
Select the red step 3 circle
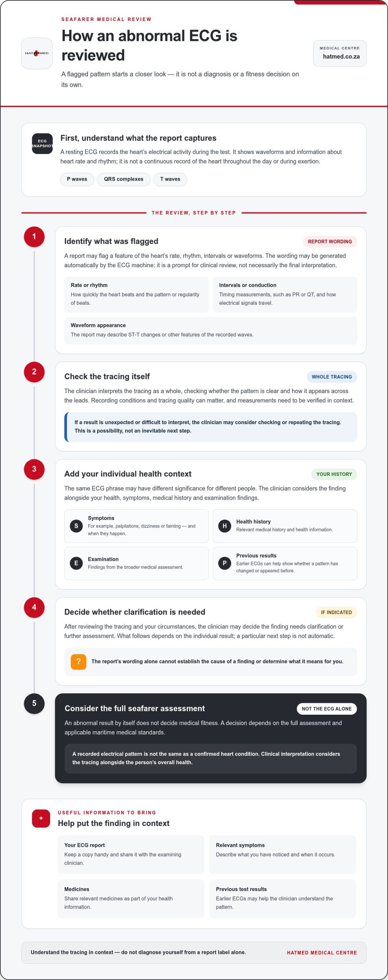[x=34, y=469]
